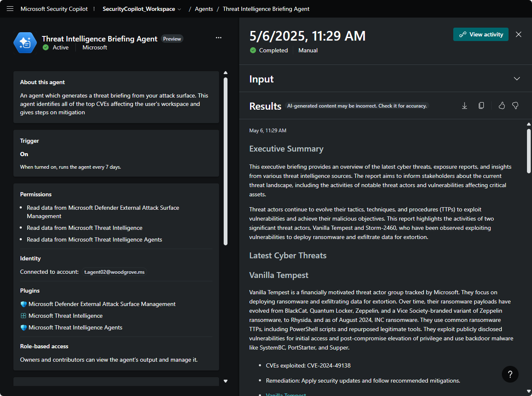Click the Threat Intelligence Briefing Agent hexagon icon
The image size is (532, 396).
(x=25, y=43)
